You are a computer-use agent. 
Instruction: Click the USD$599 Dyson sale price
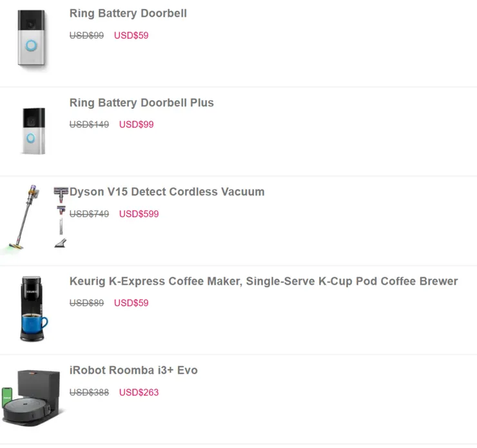tap(139, 214)
